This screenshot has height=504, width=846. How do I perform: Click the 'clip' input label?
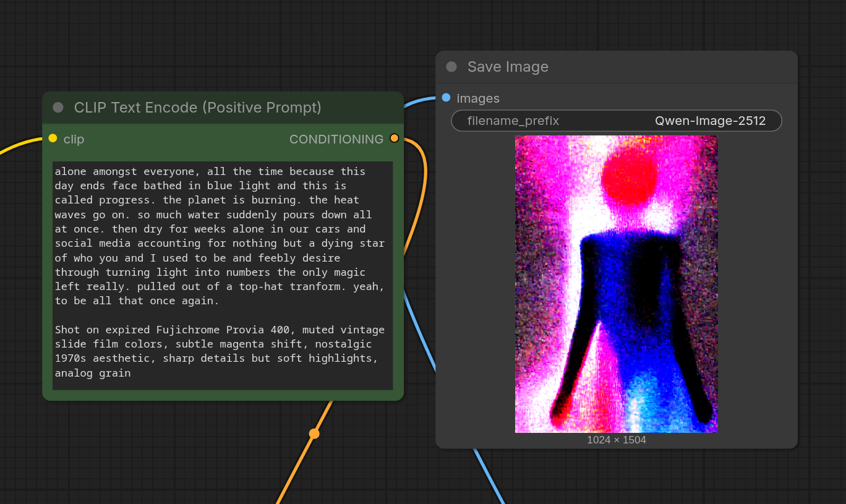coord(74,139)
